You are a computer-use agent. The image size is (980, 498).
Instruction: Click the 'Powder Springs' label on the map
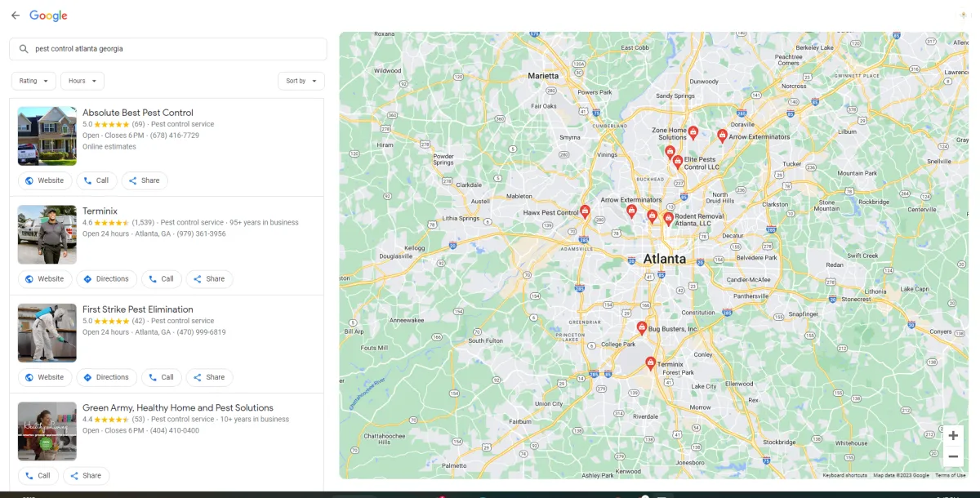[443, 159]
